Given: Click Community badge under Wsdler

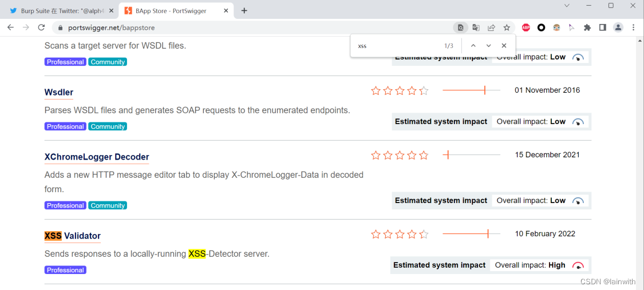Looking at the screenshot, I should (x=108, y=127).
